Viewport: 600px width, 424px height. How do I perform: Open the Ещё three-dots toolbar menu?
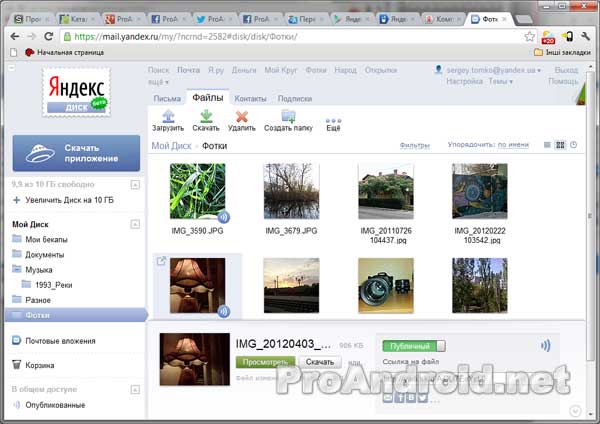333,124
